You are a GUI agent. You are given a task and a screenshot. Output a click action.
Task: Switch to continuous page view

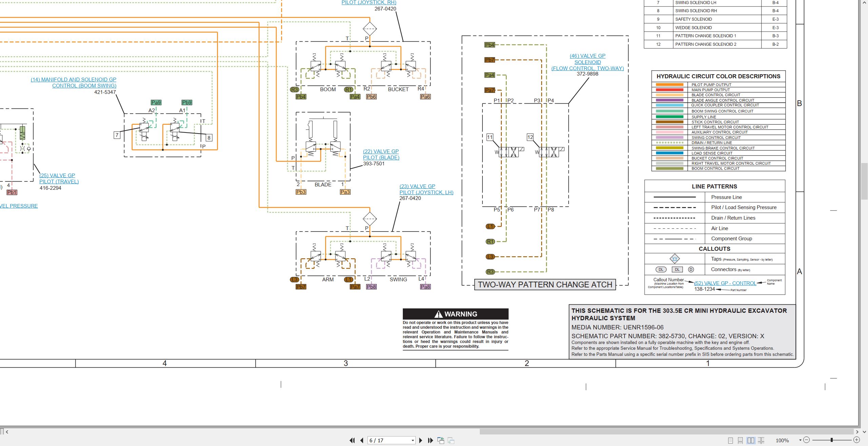click(x=741, y=440)
